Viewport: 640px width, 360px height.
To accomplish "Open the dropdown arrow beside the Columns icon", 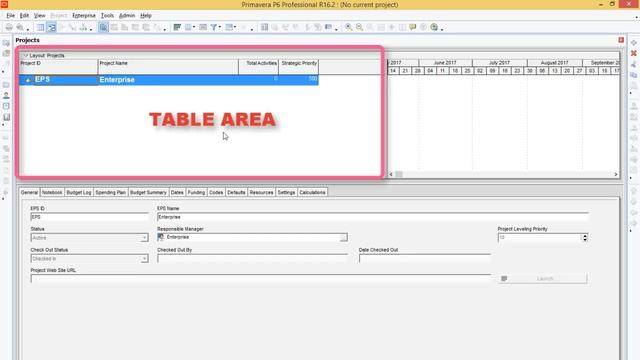I will tap(194, 27).
